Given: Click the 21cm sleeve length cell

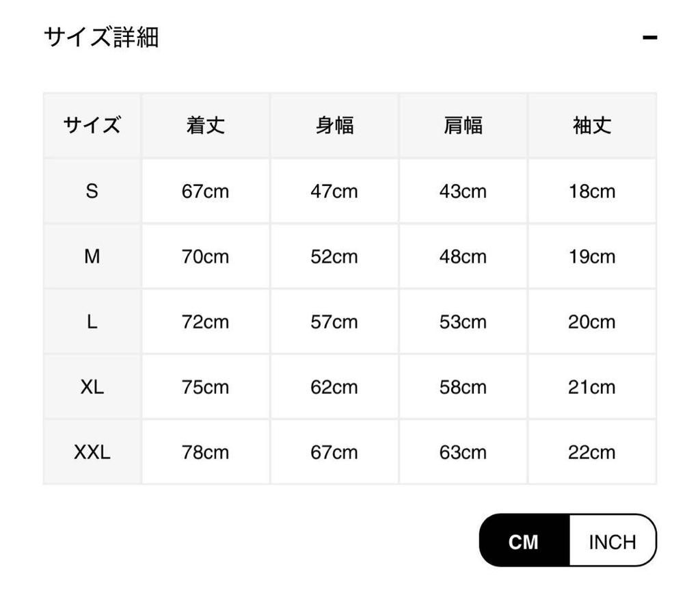Looking at the screenshot, I should point(592,387).
